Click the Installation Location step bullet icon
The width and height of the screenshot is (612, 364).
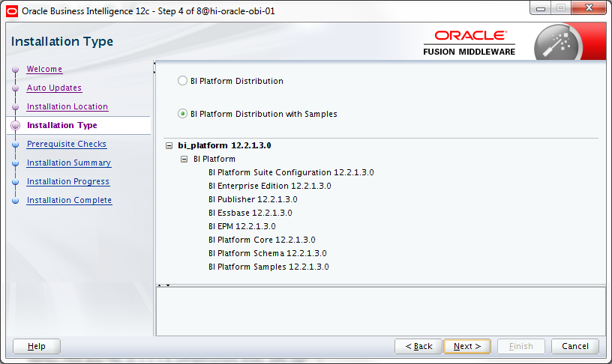tap(15, 107)
